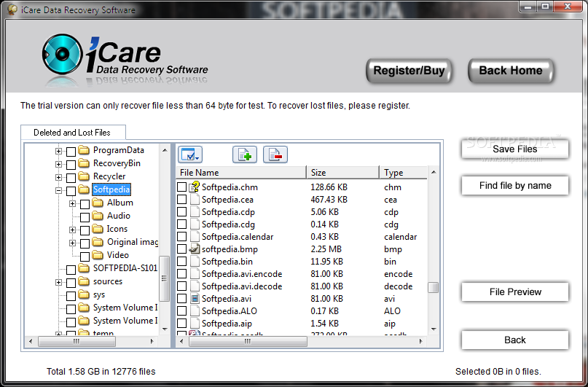The image size is (588, 387).
Task: Click the folder tree vertical scrollbar thumb
Action: pos(164,278)
